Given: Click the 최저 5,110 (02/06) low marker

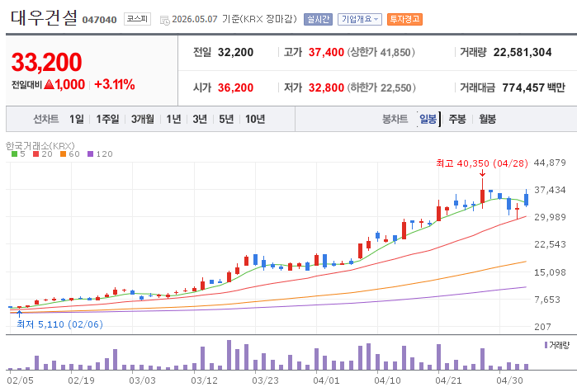Looking at the screenshot, I should point(59,324).
